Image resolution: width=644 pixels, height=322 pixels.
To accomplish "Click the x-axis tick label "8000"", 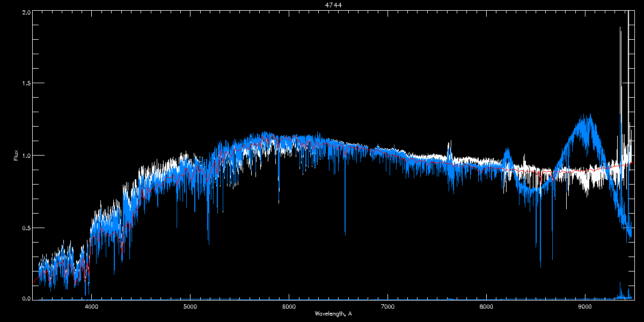I will click(x=486, y=307).
